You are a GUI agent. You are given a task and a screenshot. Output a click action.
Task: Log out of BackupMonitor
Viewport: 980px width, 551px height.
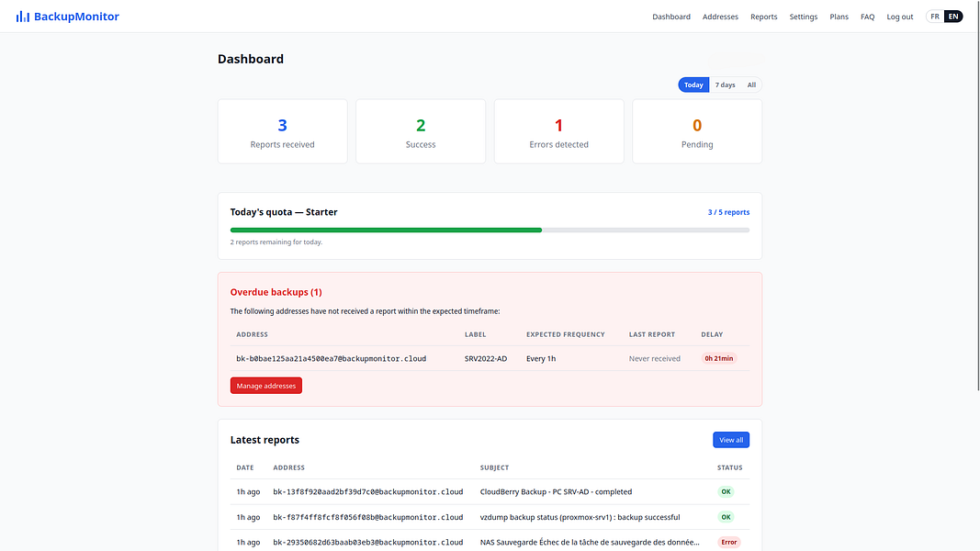(899, 17)
